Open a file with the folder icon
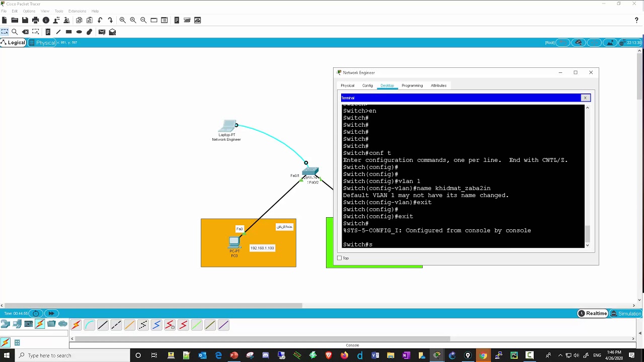 tap(15, 20)
